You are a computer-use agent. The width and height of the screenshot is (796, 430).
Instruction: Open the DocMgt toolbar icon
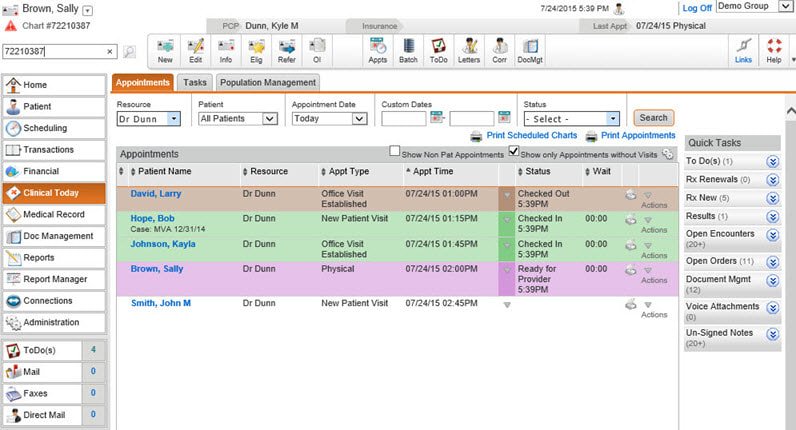pyautogui.click(x=530, y=51)
